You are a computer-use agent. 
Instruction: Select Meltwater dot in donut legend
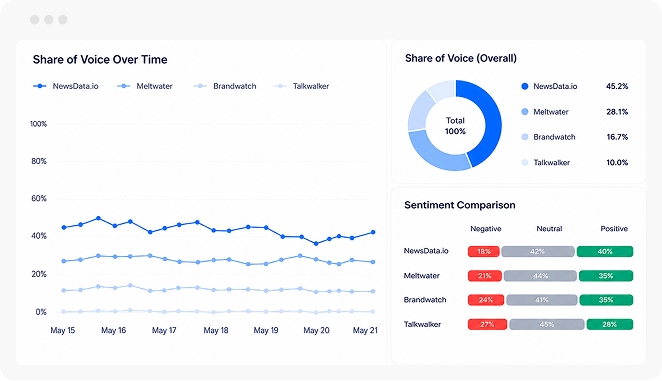click(525, 112)
